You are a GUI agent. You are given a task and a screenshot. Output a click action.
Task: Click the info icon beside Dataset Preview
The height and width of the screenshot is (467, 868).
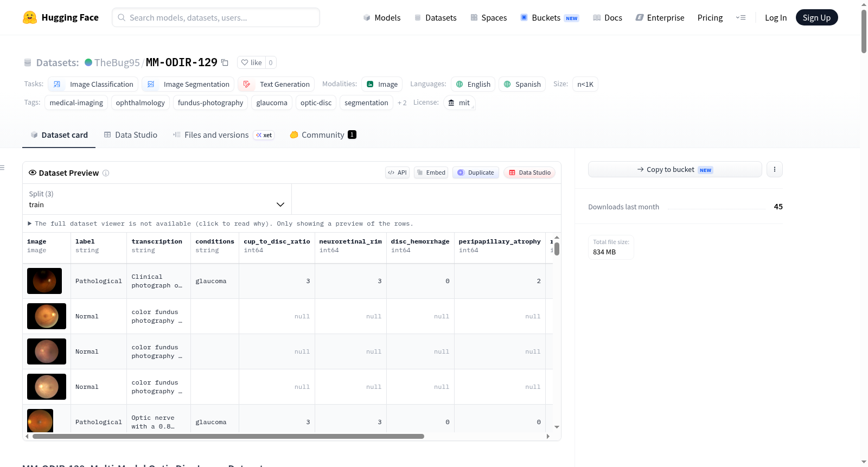(106, 173)
